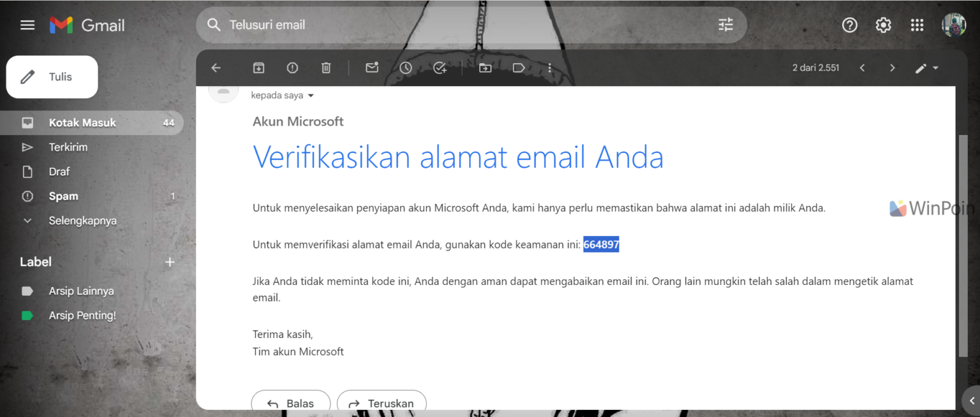Open Draf folder
Viewport: 980px width, 417px height.
tap(92, 172)
